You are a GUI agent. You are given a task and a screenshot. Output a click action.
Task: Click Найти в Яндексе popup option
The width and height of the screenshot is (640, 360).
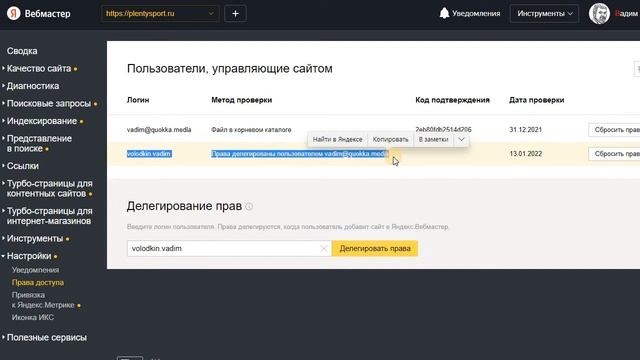(338, 140)
